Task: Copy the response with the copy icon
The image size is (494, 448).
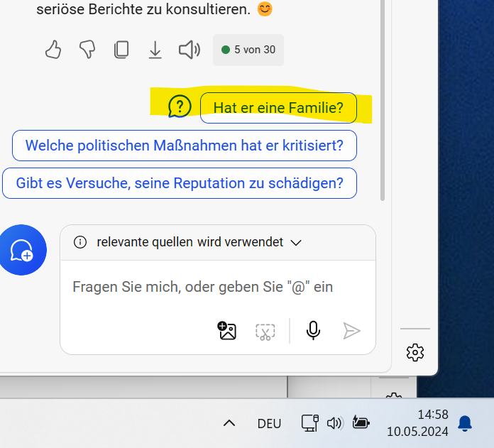Action: coord(121,50)
